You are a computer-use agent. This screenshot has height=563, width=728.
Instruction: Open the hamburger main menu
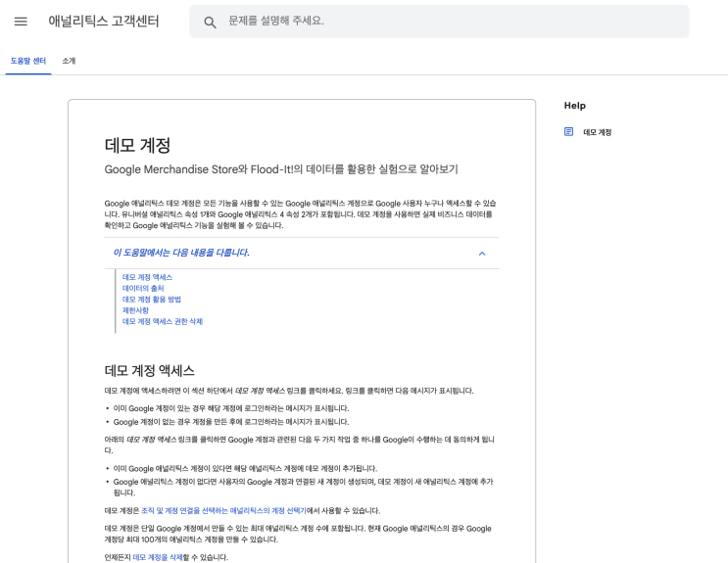click(x=21, y=22)
